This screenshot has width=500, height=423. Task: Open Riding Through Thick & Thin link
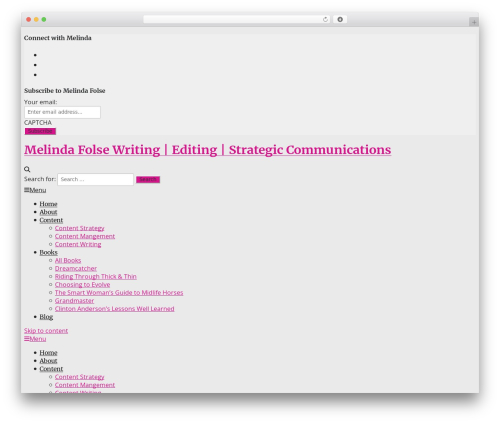96,276
